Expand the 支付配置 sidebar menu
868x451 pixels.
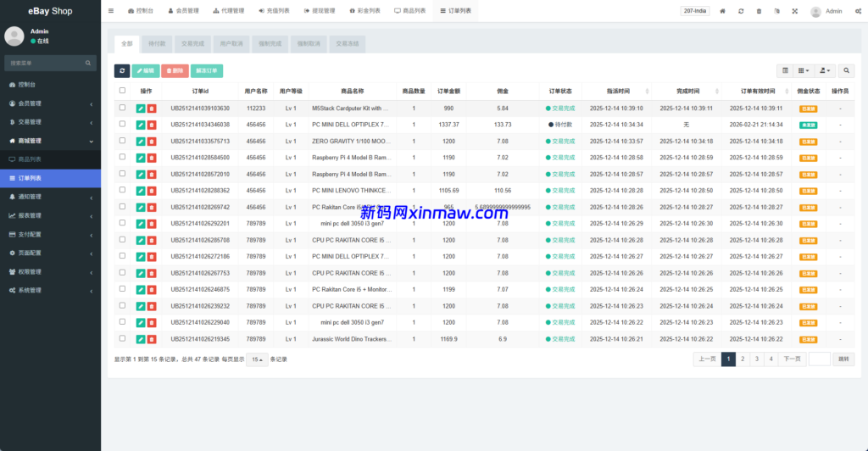(x=50, y=235)
